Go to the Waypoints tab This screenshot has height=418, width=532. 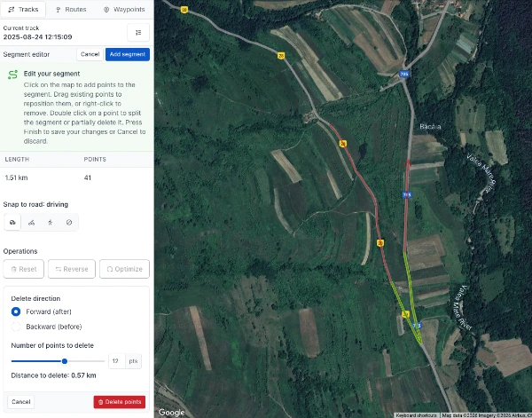coord(124,10)
